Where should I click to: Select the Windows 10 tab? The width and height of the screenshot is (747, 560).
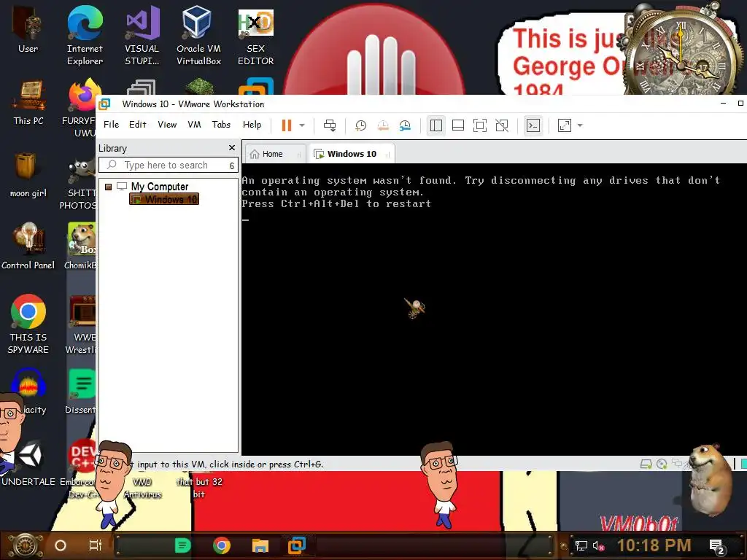click(352, 154)
